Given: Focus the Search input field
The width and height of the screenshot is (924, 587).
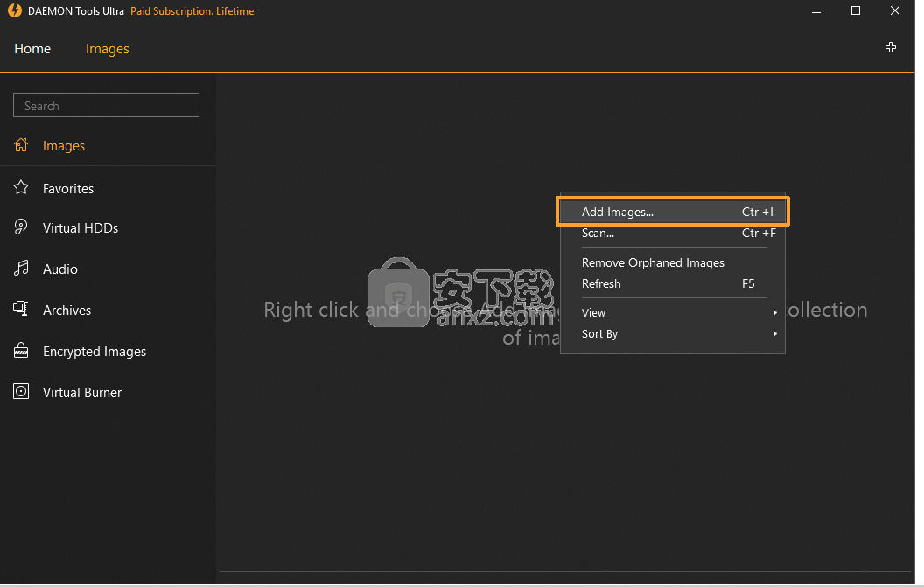Looking at the screenshot, I should (x=106, y=105).
